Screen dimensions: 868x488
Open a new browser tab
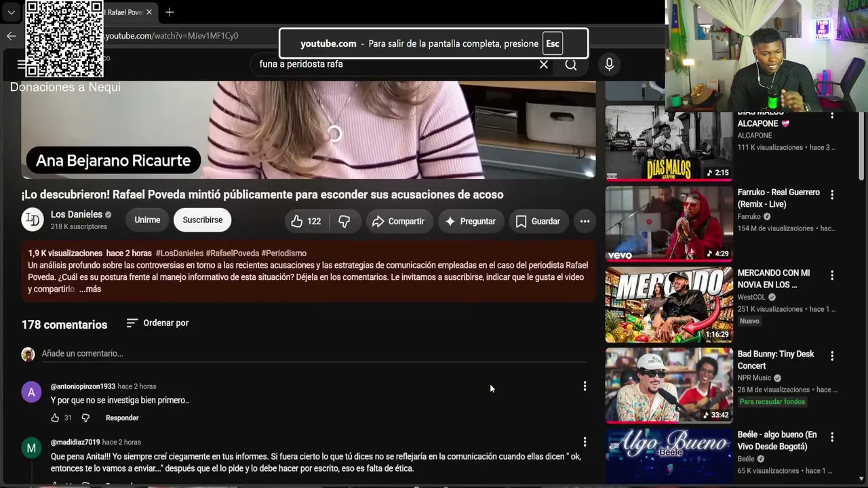(x=170, y=12)
